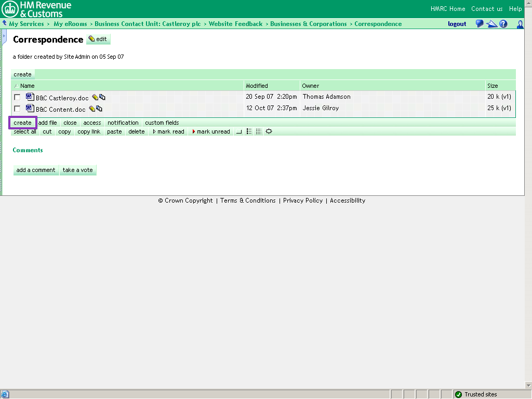Click the logout link
The width and height of the screenshot is (532, 399).
(x=457, y=24)
